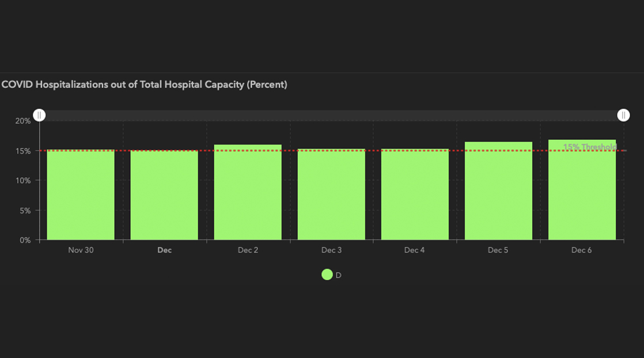Click the Dec 6 axis label
Image resolution: width=644 pixels, height=358 pixels.
click(x=582, y=250)
